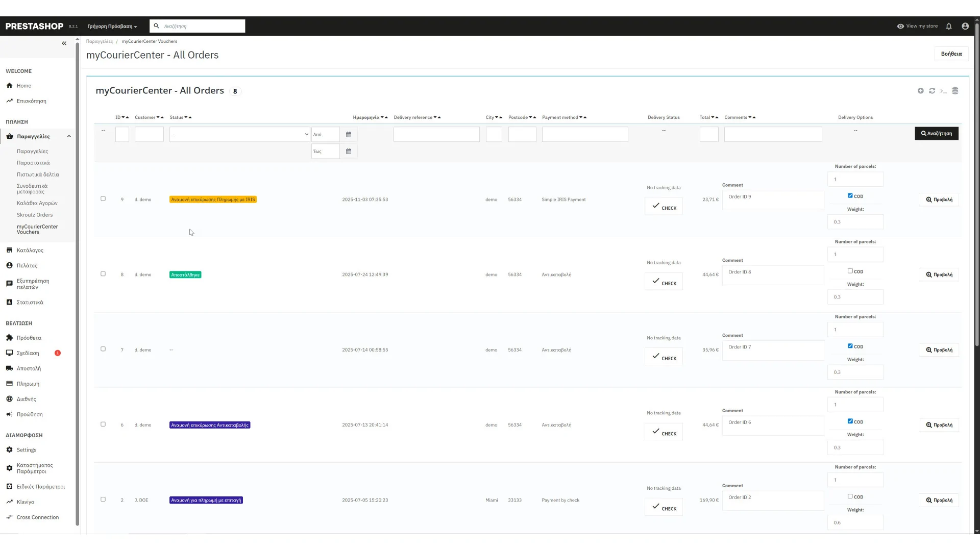This screenshot has height=551, width=980.
Task: Open the Status filter dropdown
Action: point(239,135)
